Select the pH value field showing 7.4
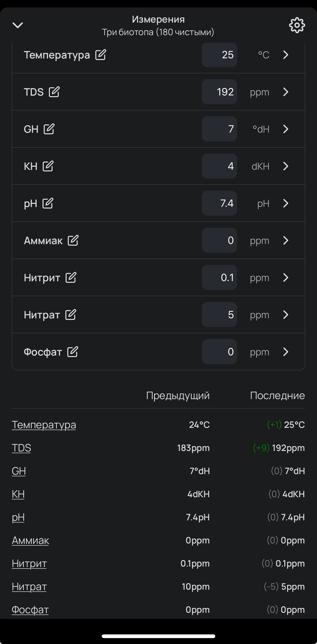The image size is (317, 644). pyautogui.click(x=219, y=203)
